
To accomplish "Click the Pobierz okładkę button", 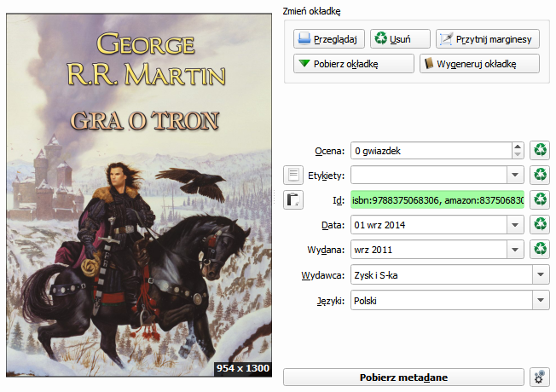I will coord(354,63).
